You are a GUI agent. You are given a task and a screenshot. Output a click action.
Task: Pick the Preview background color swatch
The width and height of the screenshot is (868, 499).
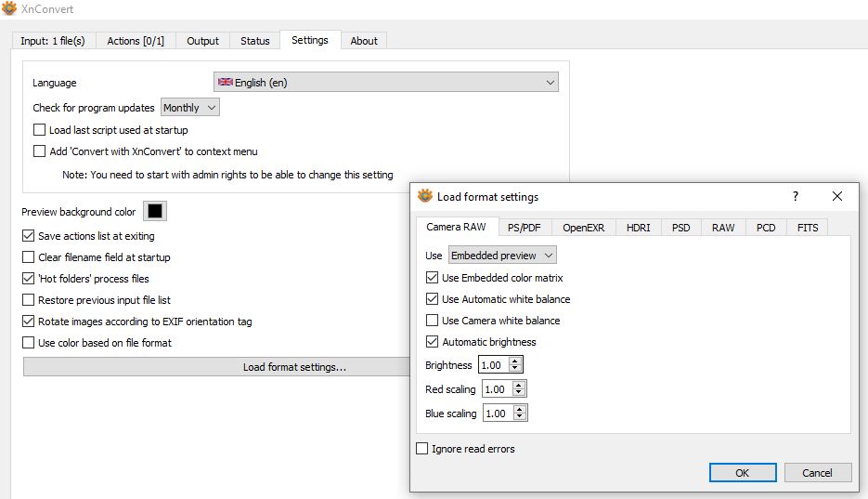coord(155,212)
